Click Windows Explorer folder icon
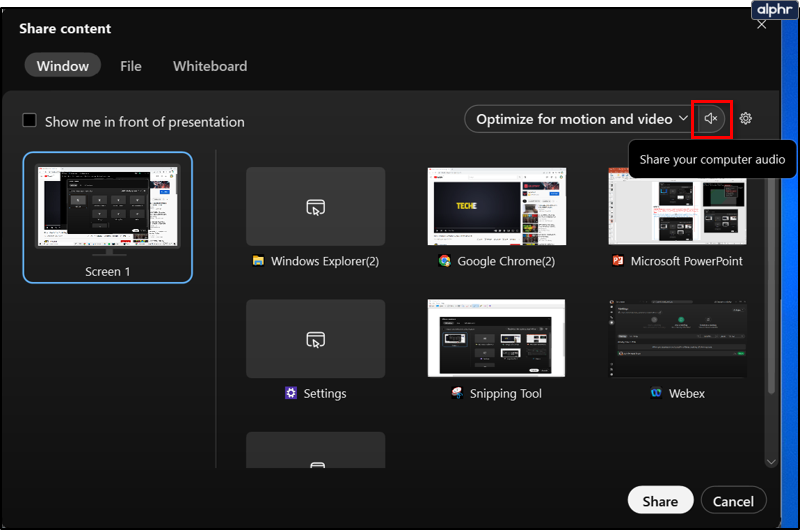800x530 pixels. 258,261
